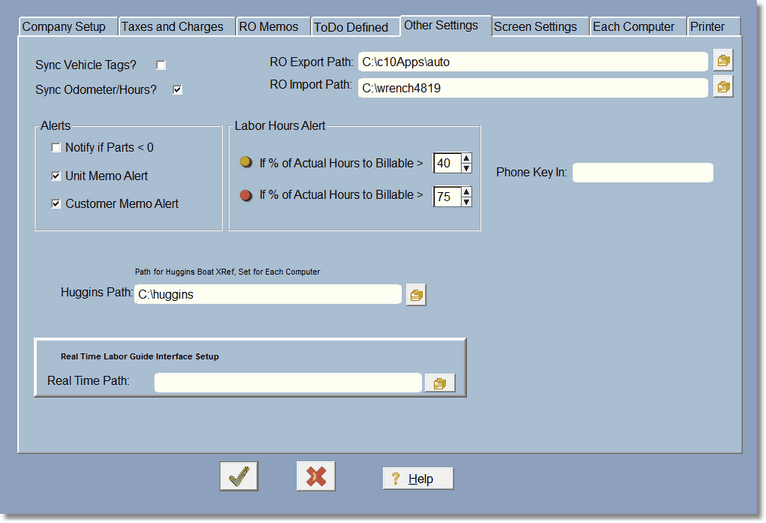
Task: Go to the Printer tab
Action: 708,27
